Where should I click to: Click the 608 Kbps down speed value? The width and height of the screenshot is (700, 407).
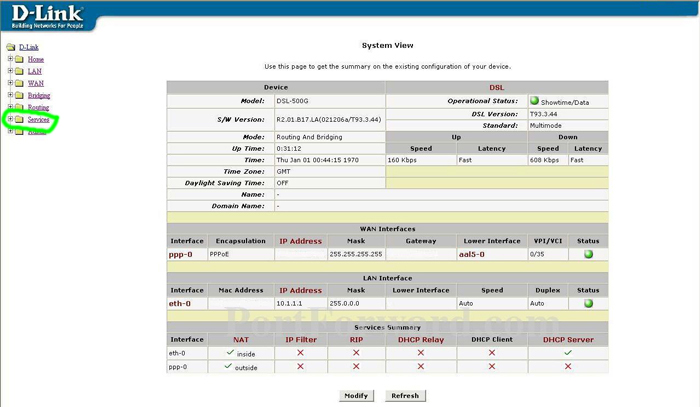pyautogui.click(x=544, y=160)
